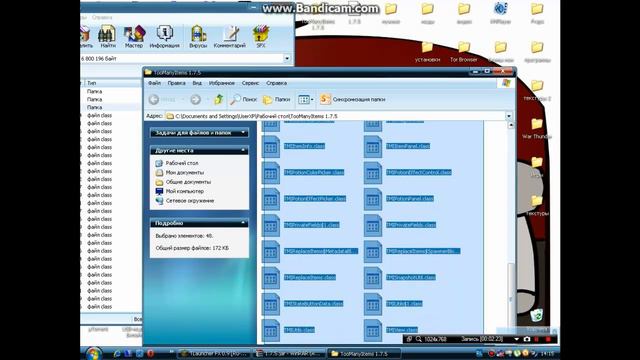Click the SFX icon in WinRAR toolbar
The image size is (640, 360).
point(261,36)
